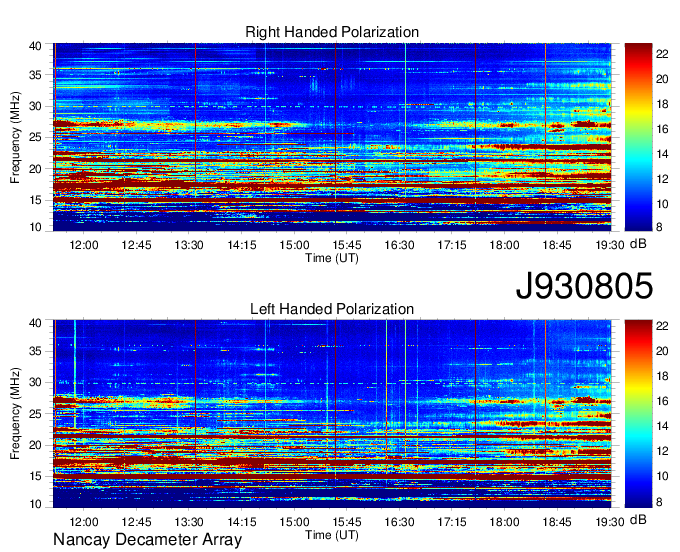Click the 25 MHz frequency tick of the left-handed plot
The width and height of the screenshot is (680, 552).
(x=35, y=414)
